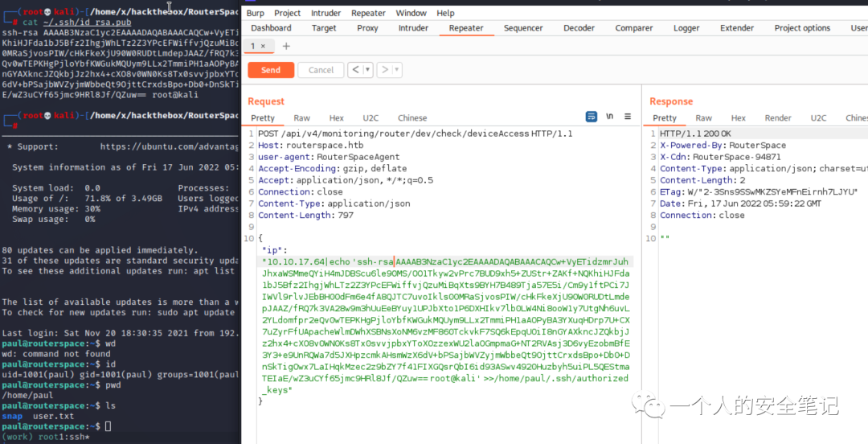Image resolution: width=868 pixels, height=444 pixels.
Task: Click the cat ~/.ssh/id_rsa.pub command in terminal
Action: 77,23
